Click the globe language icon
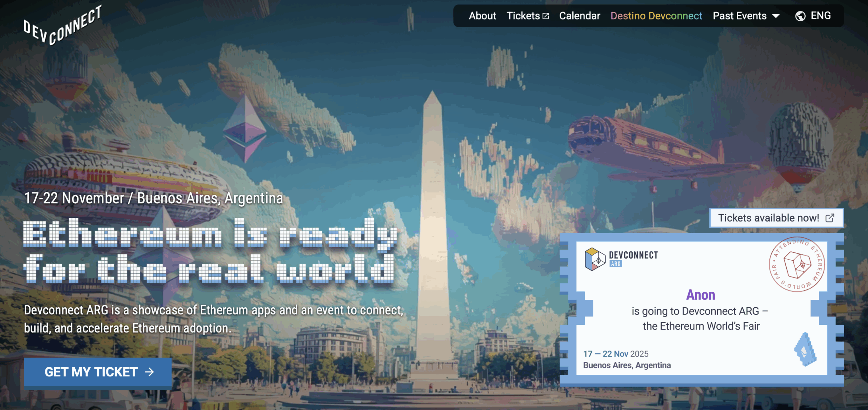 pos(800,16)
